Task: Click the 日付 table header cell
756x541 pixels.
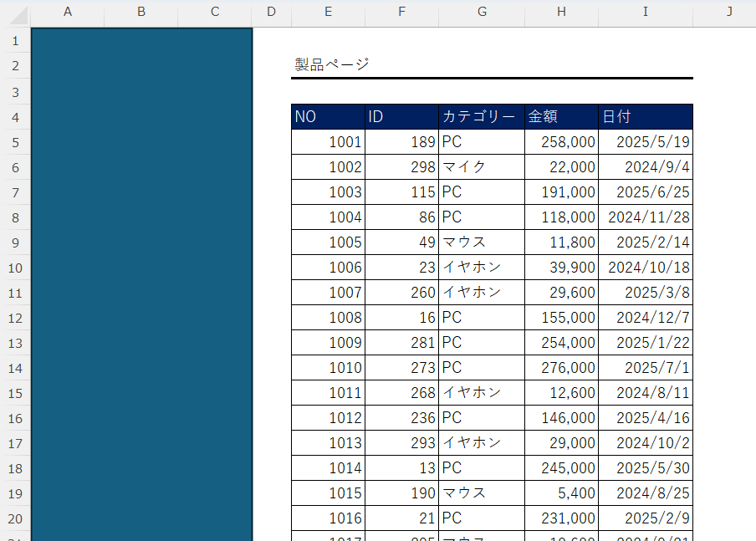Action: (646, 117)
